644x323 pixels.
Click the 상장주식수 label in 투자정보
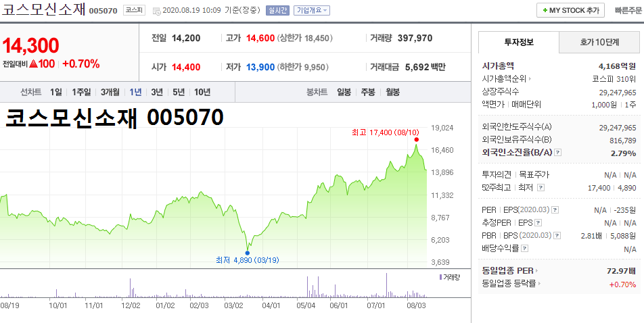[x=501, y=91]
